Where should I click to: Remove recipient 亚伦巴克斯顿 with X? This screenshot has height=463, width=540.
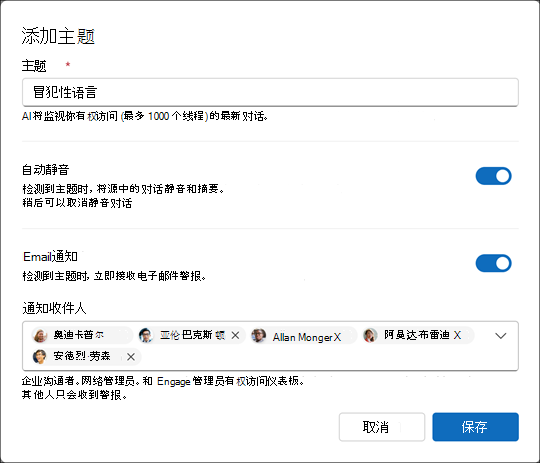235,335
